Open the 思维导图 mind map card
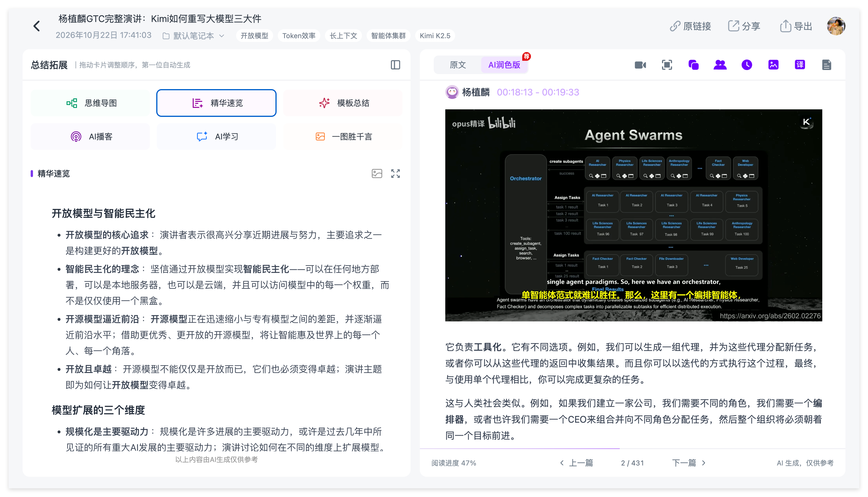This screenshot has height=497, width=868. point(91,103)
